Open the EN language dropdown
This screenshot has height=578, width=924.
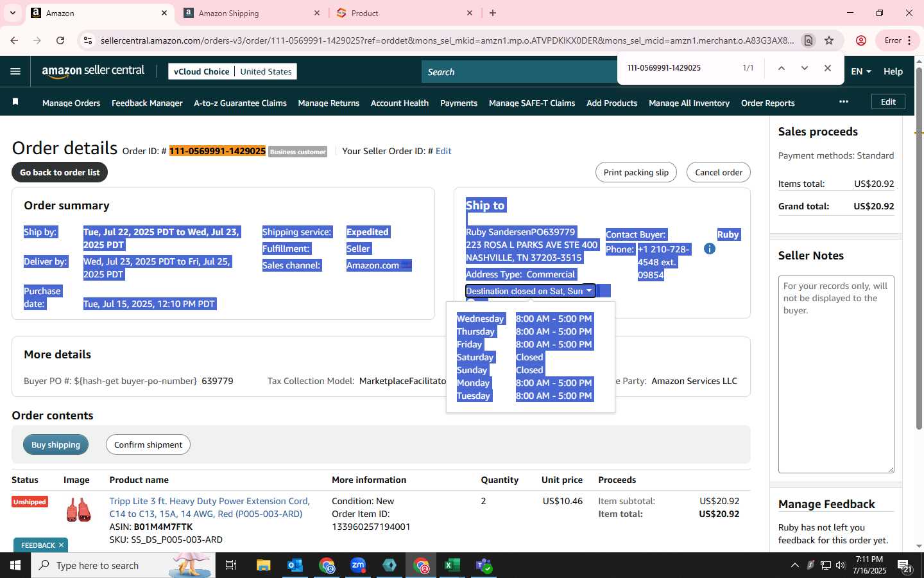pyautogui.click(x=861, y=71)
